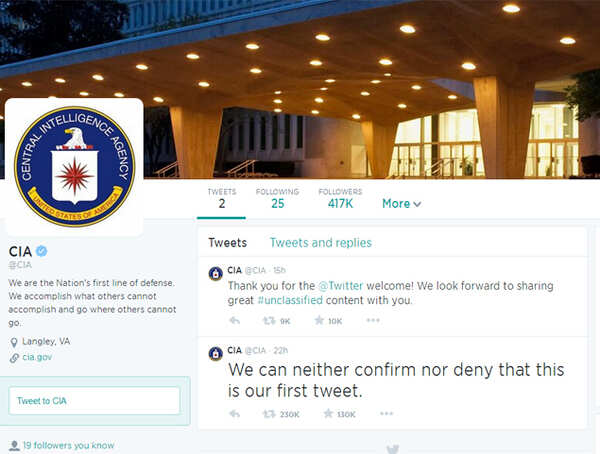Expand the More dropdown in profile stats
Viewport: 600px width, 454px height.
click(x=401, y=204)
